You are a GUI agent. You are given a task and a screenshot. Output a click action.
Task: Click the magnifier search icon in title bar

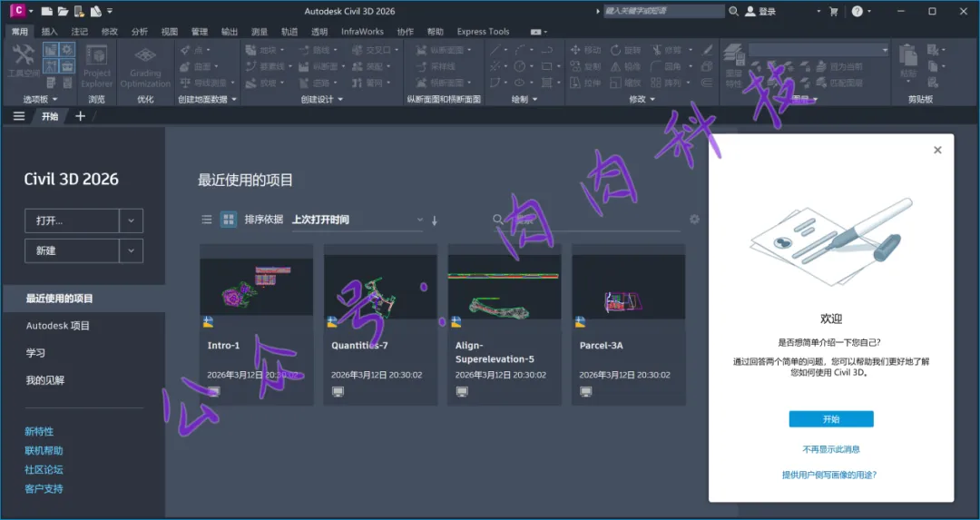pyautogui.click(x=734, y=11)
